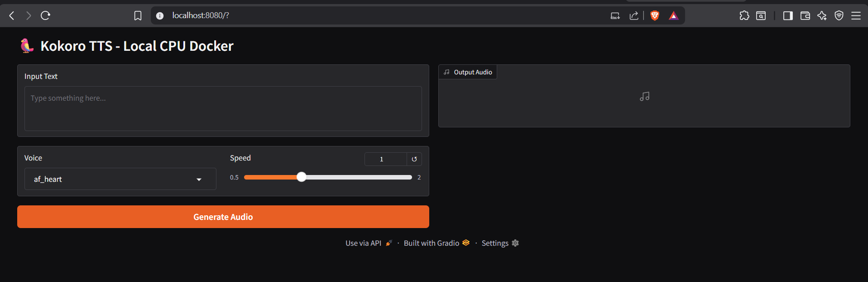View site information icon in address bar

point(160,16)
